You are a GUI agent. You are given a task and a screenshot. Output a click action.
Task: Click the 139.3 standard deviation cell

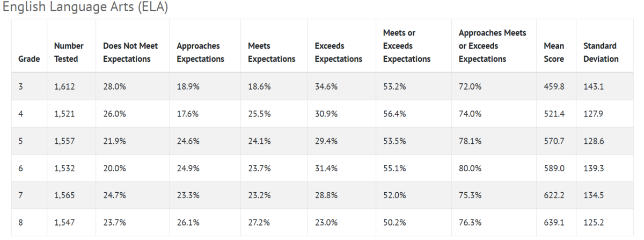tap(594, 169)
